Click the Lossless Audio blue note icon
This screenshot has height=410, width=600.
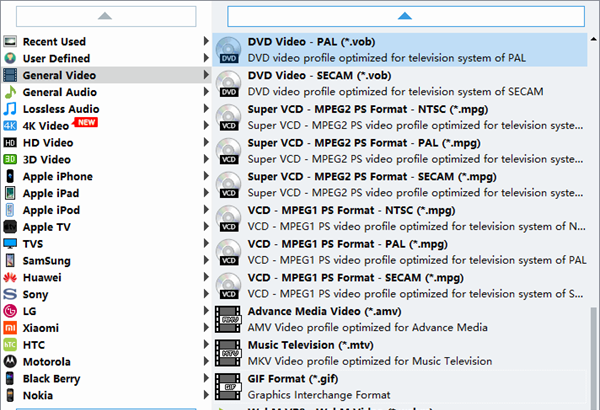pos(10,109)
